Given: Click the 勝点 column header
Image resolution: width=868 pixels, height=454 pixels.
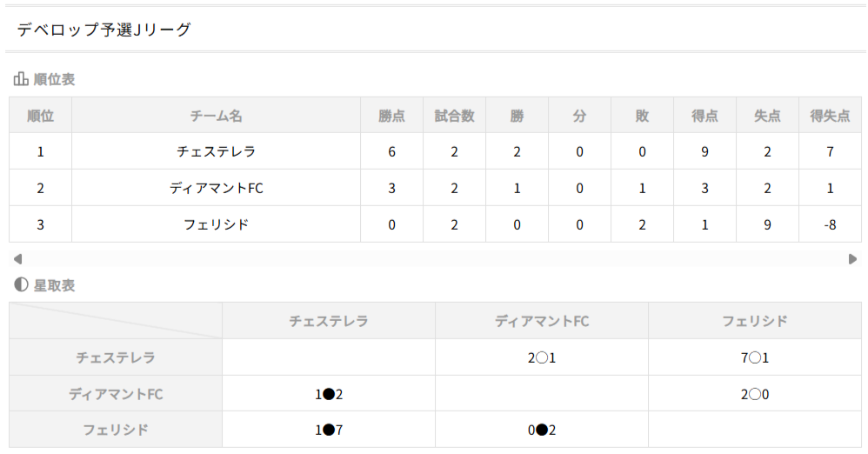Looking at the screenshot, I should [392, 116].
